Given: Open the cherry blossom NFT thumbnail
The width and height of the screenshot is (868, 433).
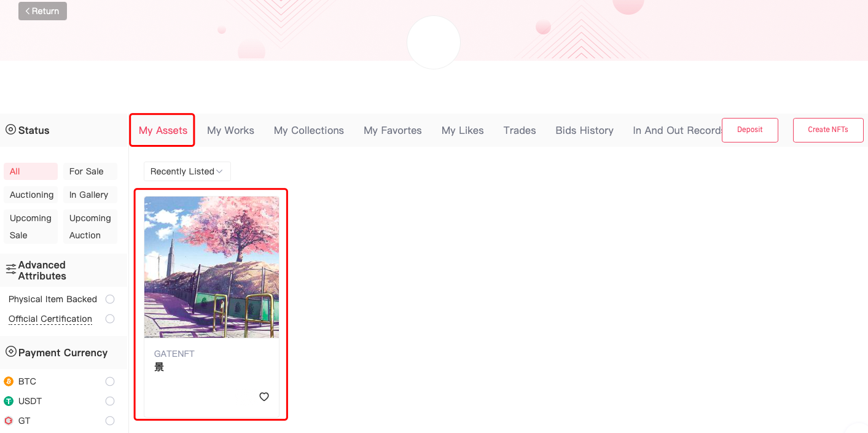Looking at the screenshot, I should click(211, 267).
